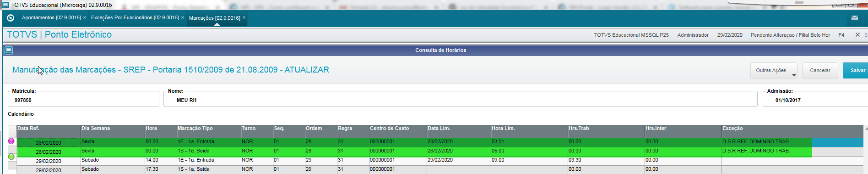Open the mail envelope icon
The height and width of the screenshot is (174, 868).
854,18
